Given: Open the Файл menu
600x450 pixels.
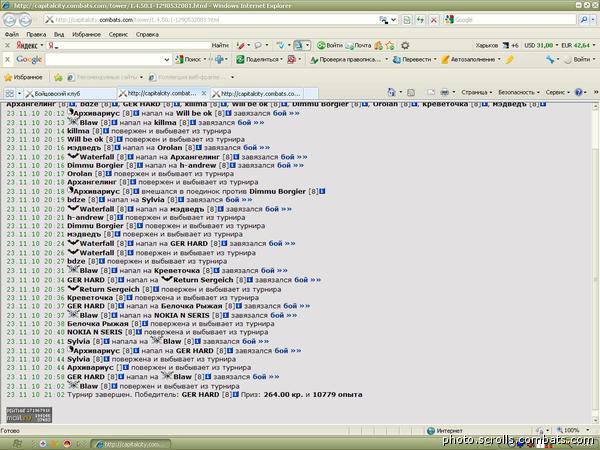Looking at the screenshot, I should pyautogui.click(x=11, y=34).
